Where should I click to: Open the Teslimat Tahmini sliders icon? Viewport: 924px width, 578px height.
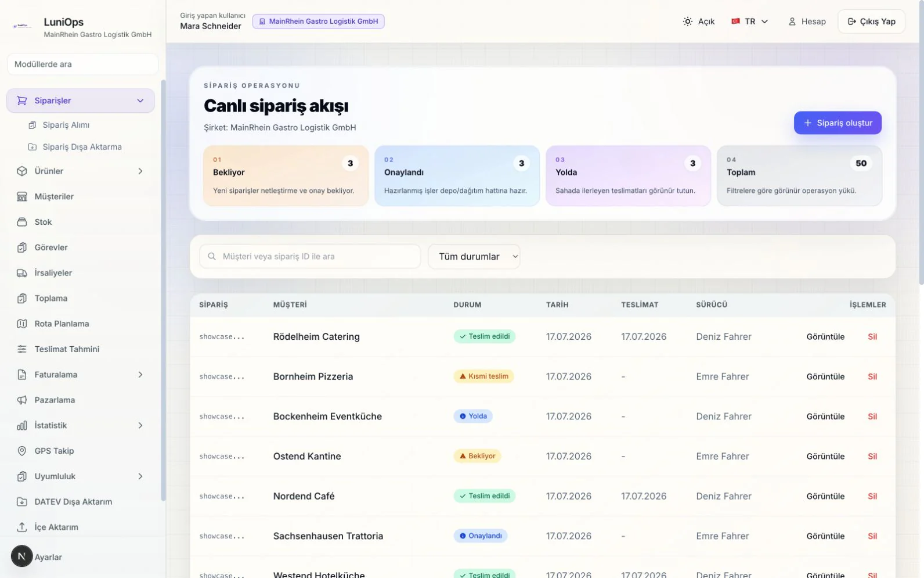coord(22,349)
